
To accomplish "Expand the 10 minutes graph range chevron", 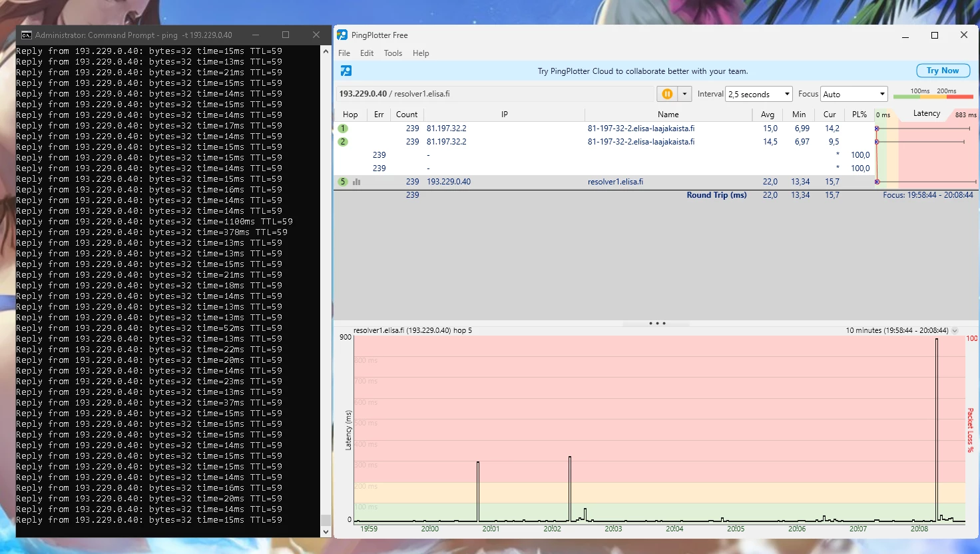I will coord(955,330).
